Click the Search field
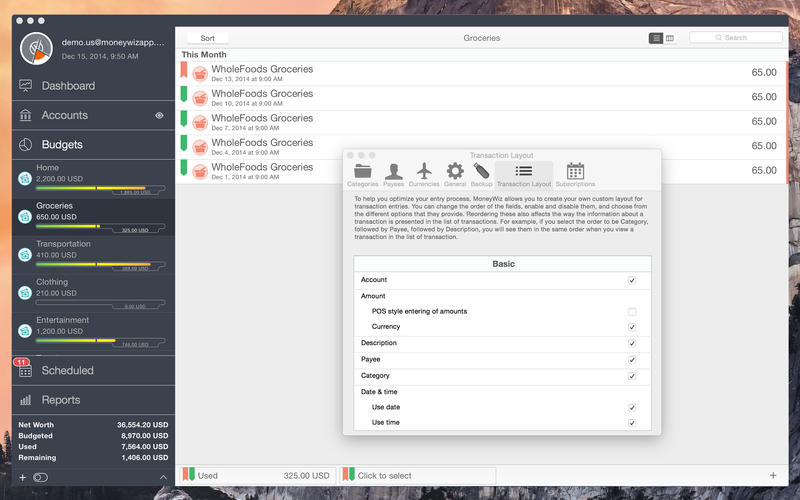 pyautogui.click(x=736, y=38)
